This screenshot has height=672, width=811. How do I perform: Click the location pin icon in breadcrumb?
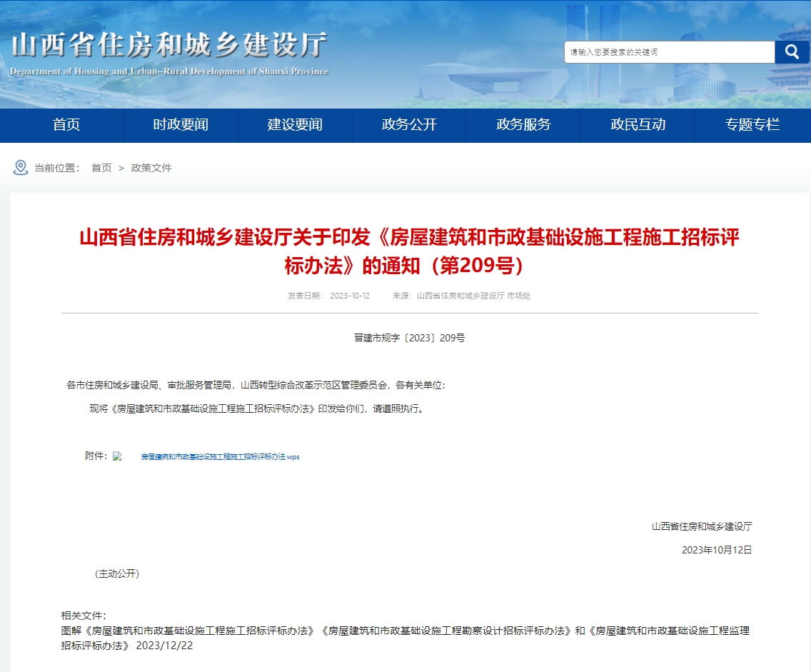tap(21, 168)
